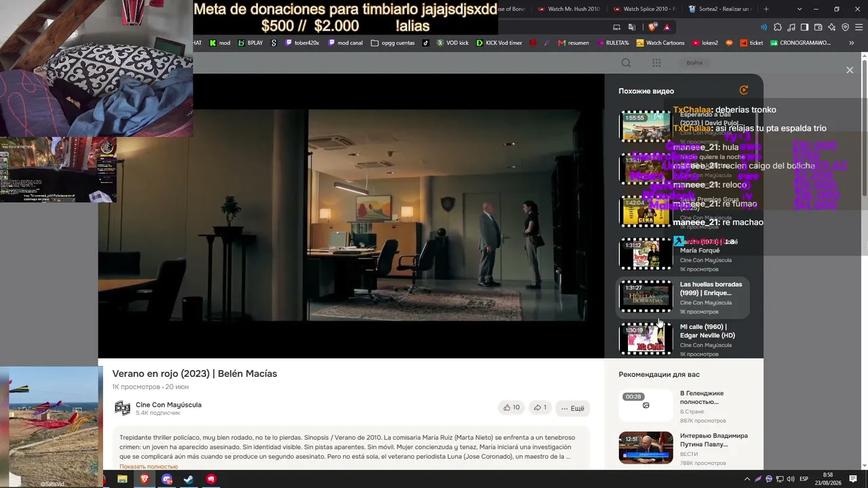Open the Brave Wallet icon
The image size is (868, 488).
pos(818,27)
